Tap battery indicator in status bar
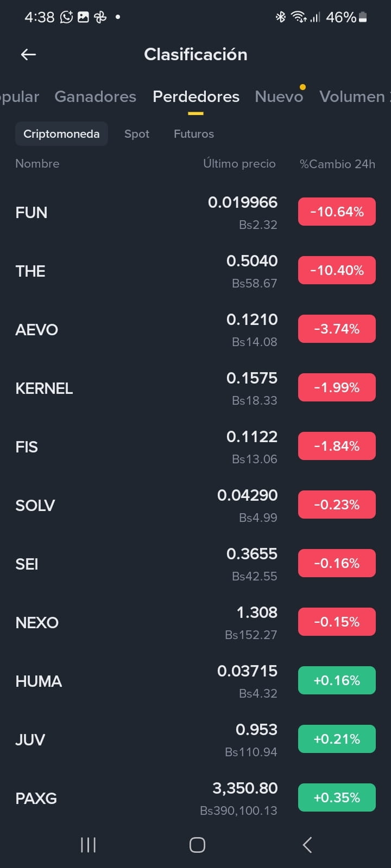The height and width of the screenshot is (868, 391). (x=363, y=17)
